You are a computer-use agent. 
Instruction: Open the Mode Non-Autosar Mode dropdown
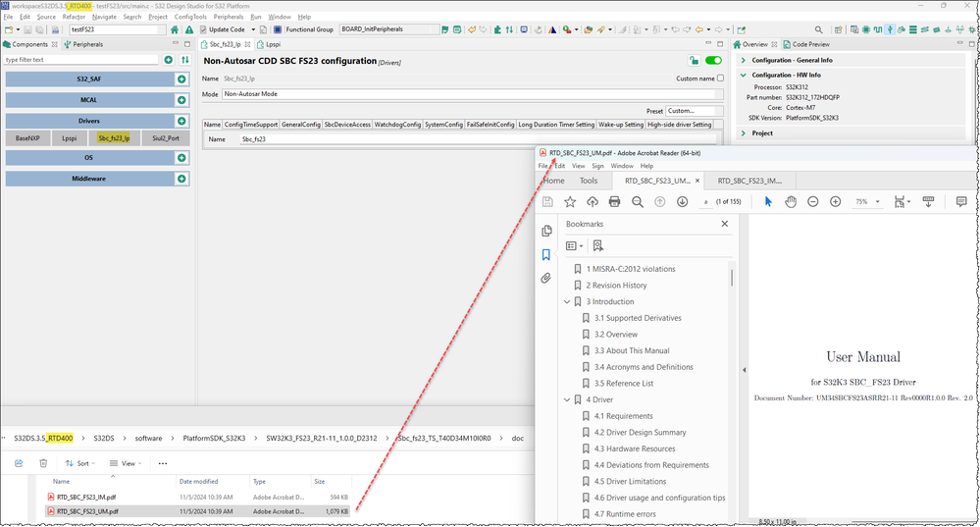473,94
